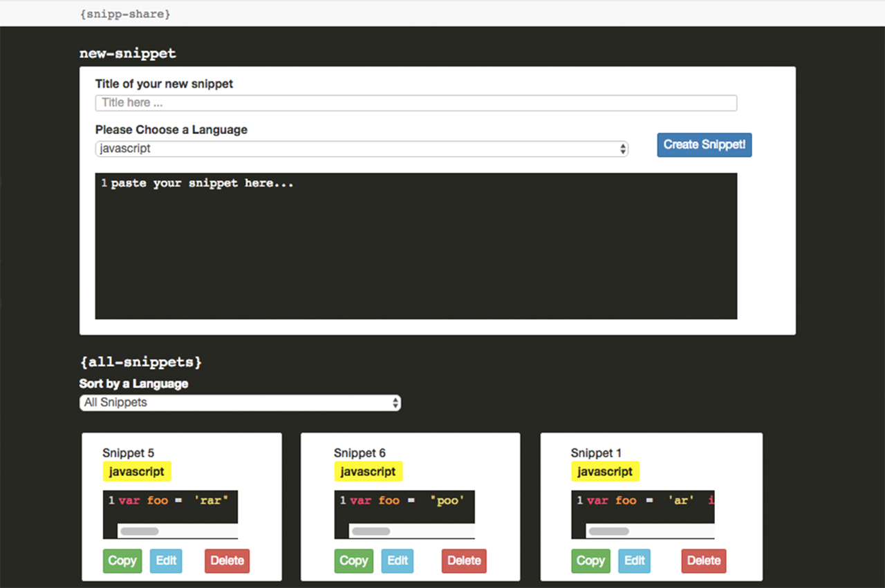Click the {snipp-share} logo link

coord(125,14)
